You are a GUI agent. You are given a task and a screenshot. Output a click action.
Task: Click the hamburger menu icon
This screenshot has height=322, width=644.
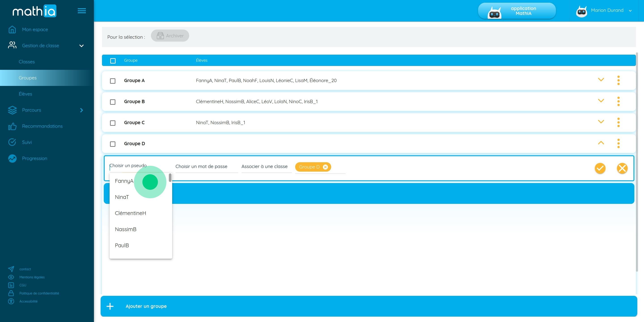click(82, 11)
